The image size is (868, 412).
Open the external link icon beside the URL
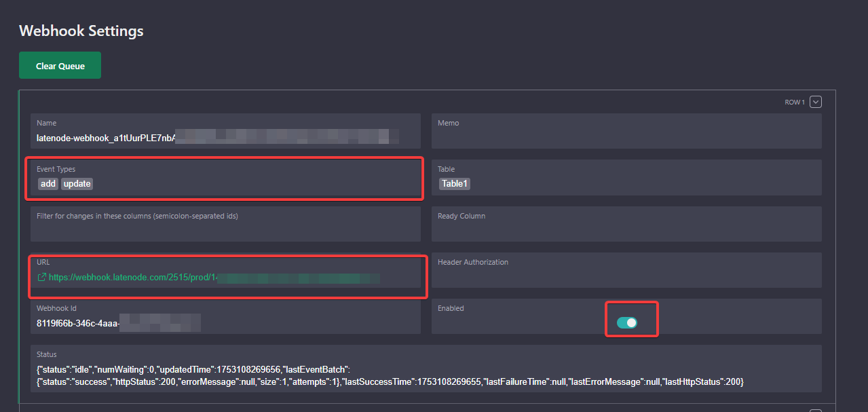(x=41, y=278)
